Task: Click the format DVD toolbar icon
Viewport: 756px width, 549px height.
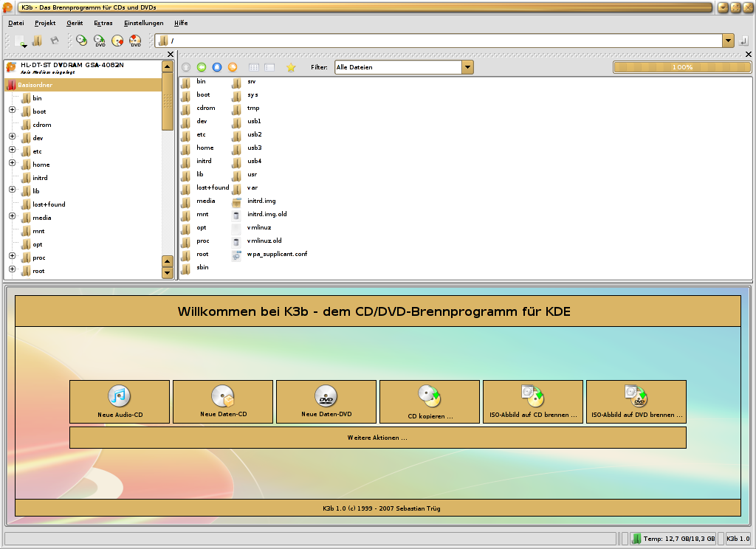Action: pyautogui.click(x=136, y=41)
